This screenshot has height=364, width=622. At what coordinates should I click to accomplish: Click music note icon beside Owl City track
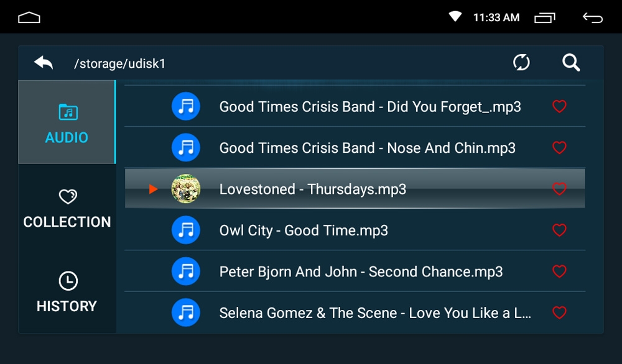coord(186,230)
